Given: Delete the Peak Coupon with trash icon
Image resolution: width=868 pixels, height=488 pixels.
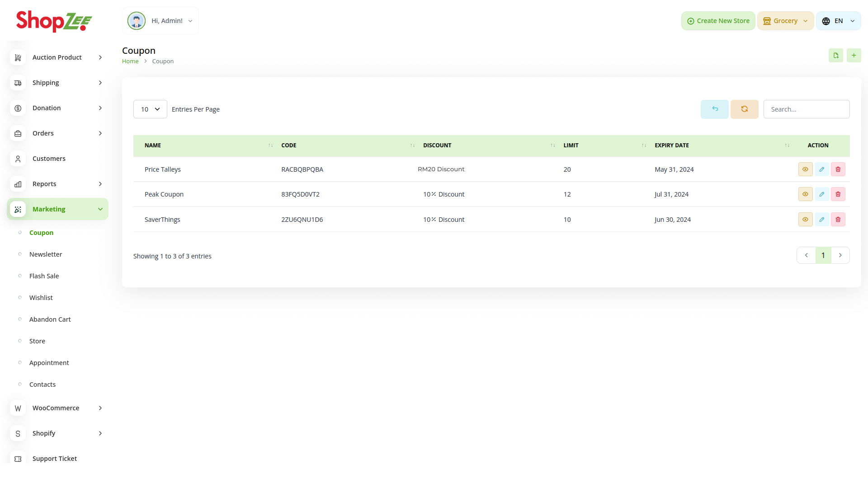Looking at the screenshot, I should (838, 194).
